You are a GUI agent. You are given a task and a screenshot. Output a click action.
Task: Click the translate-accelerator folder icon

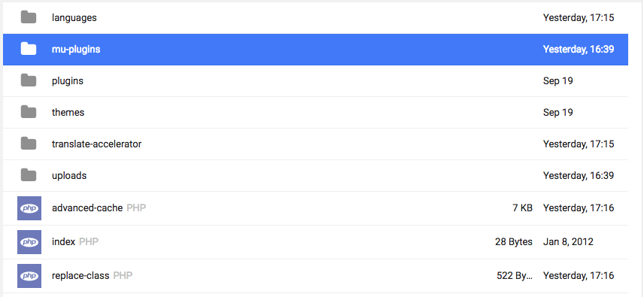[29, 144]
